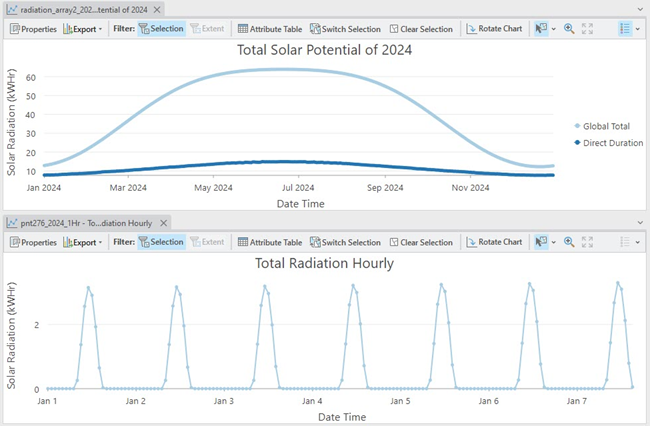Click the Direct Duration legend entry

click(x=612, y=143)
